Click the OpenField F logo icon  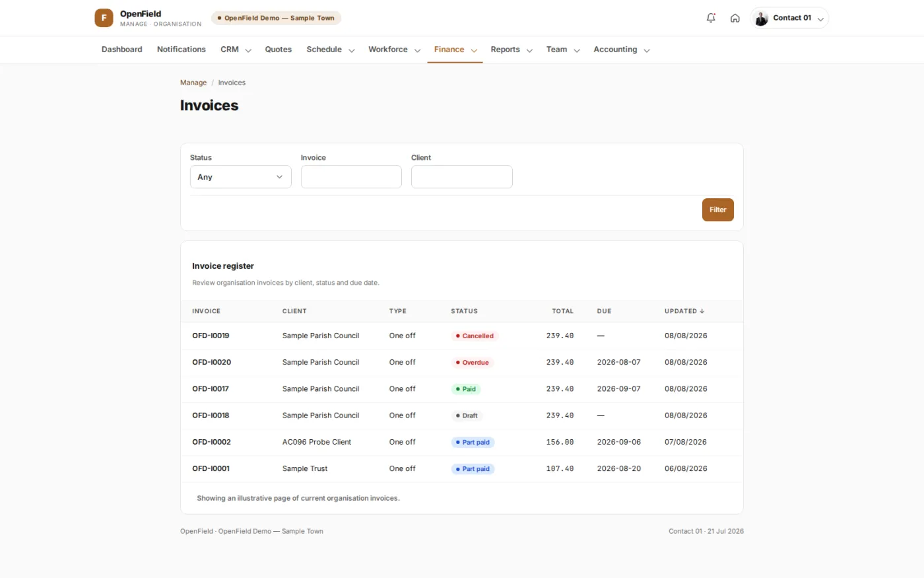coord(104,18)
